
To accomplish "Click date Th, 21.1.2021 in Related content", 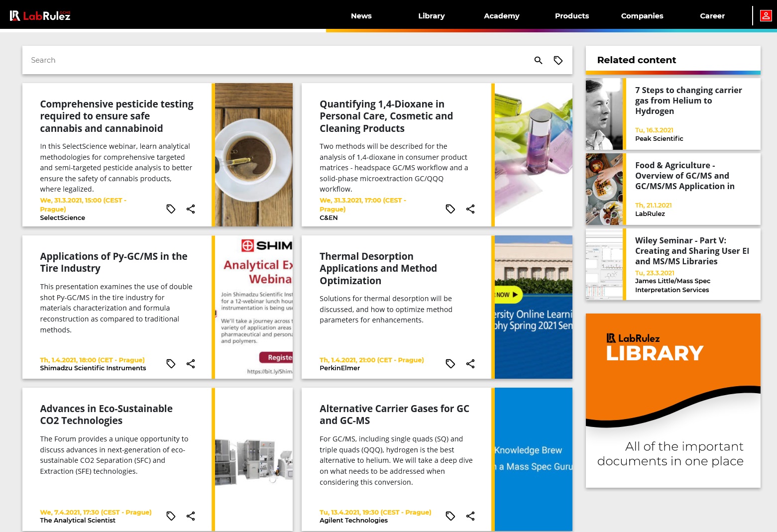I will point(654,206).
